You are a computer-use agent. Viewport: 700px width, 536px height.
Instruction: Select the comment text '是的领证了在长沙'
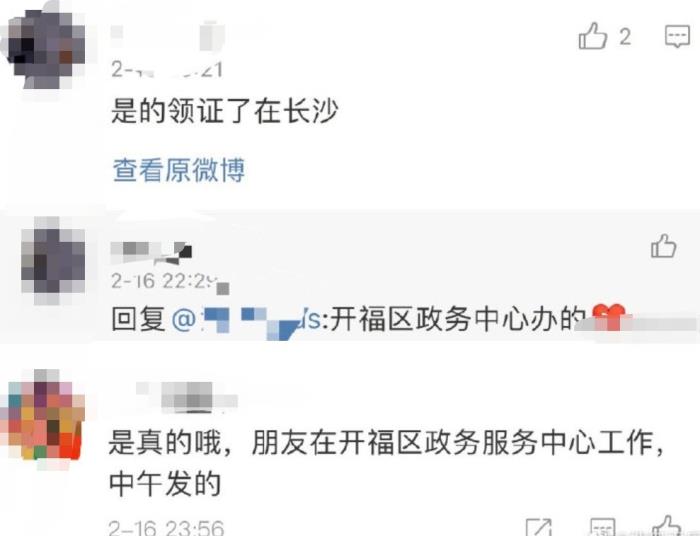(225, 111)
